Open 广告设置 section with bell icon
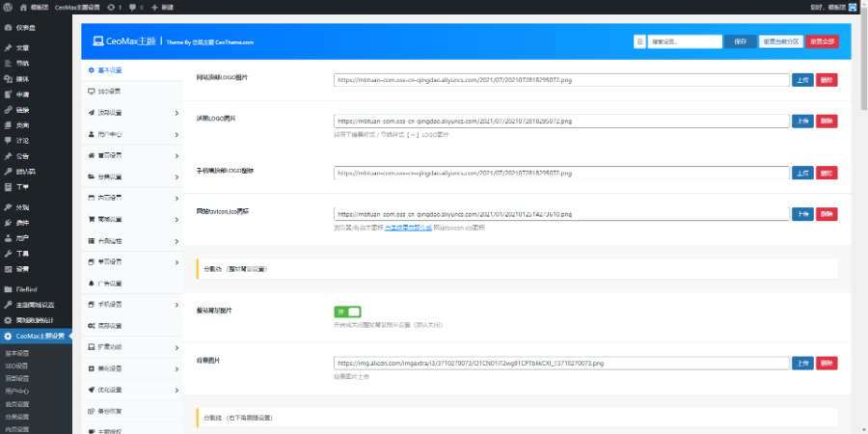Image resolution: width=868 pixels, height=434 pixels. [109, 283]
